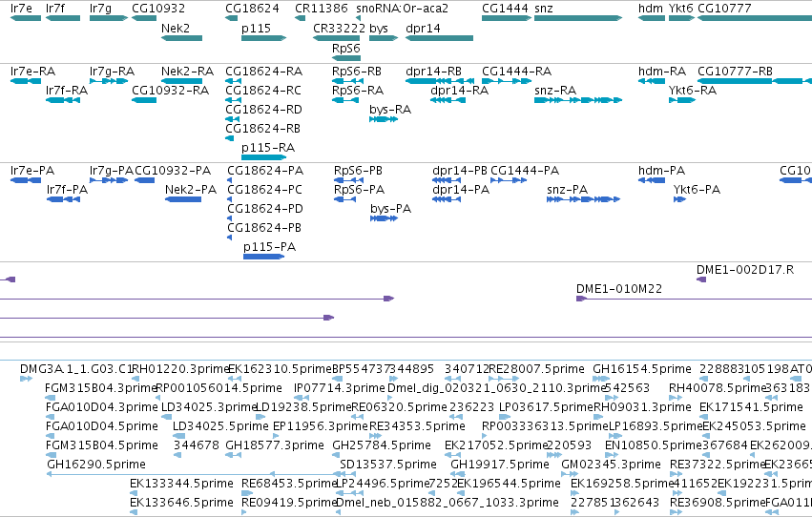Image resolution: width=812 pixels, height=517 pixels.
Task: Open the p115-RA transcript
Action: pyautogui.click(x=263, y=157)
